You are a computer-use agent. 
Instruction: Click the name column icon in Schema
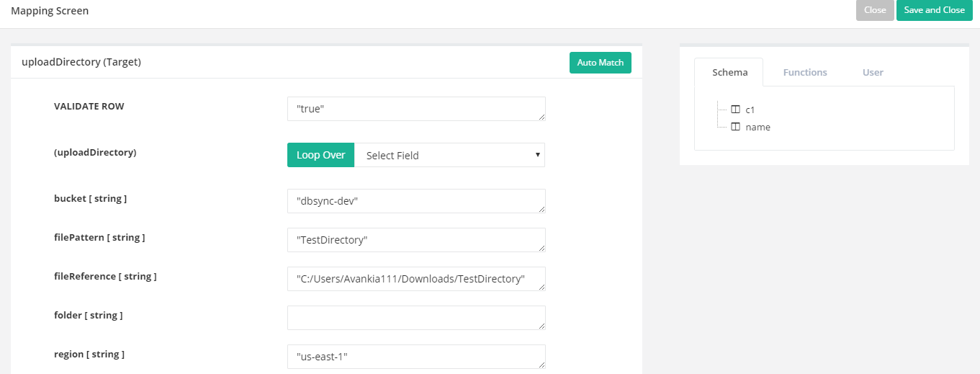pyautogui.click(x=735, y=127)
